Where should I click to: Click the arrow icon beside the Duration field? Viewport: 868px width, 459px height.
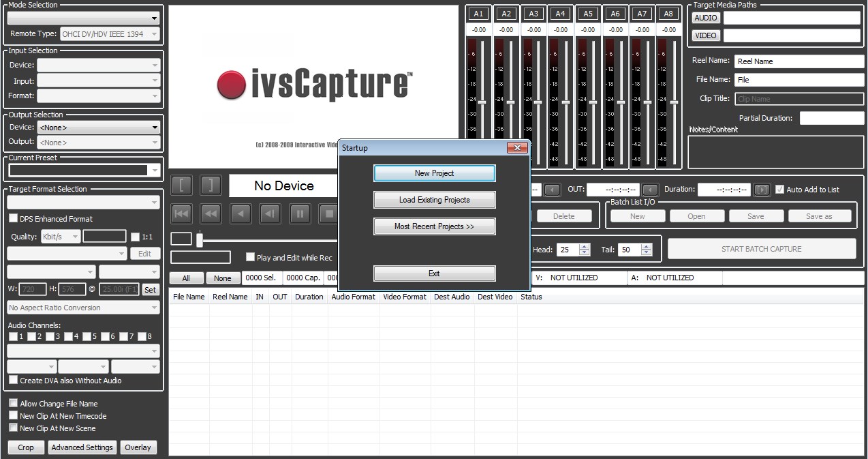762,190
